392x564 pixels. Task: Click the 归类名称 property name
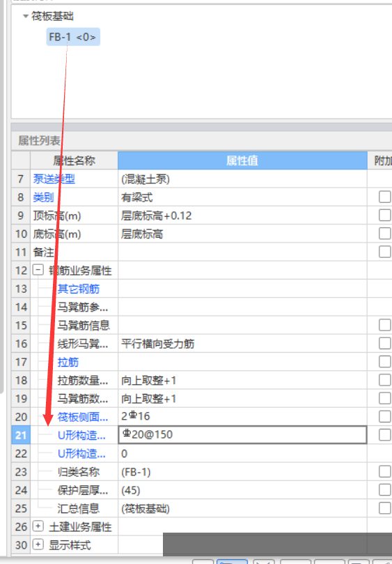pyautogui.click(x=78, y=472)
